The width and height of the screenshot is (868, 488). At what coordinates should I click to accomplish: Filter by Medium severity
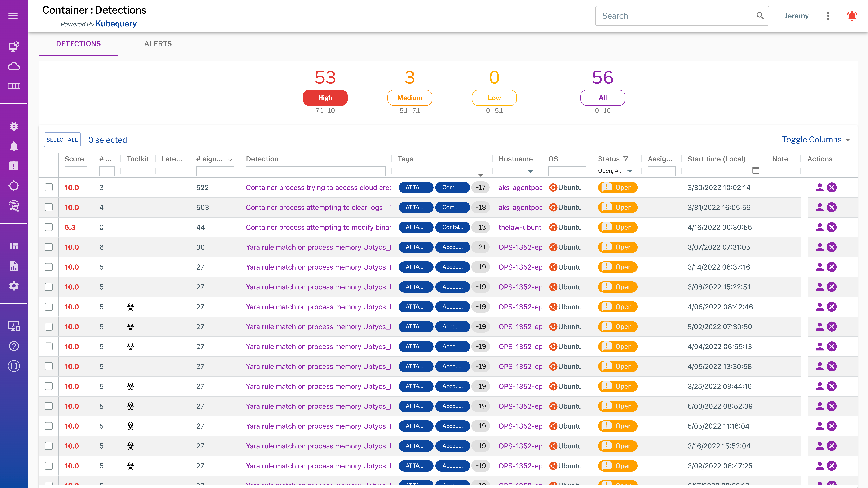(410, 98)
